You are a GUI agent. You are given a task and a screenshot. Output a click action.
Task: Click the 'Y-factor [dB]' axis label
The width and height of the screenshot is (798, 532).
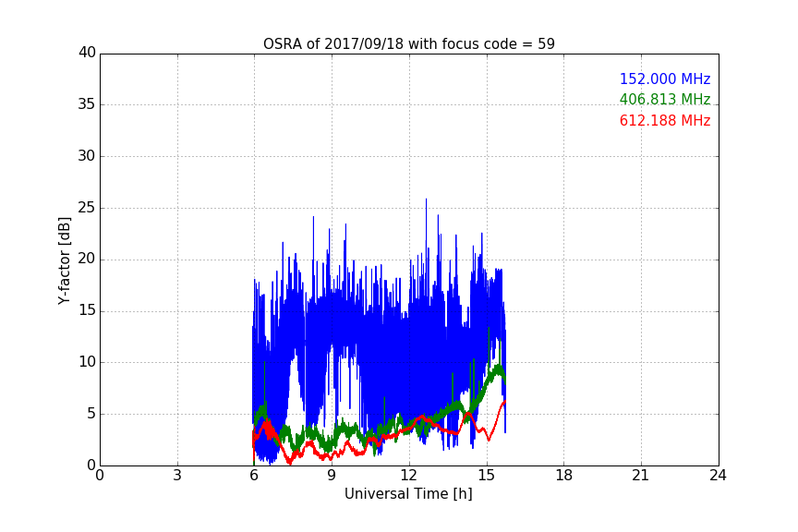[64, 260]
